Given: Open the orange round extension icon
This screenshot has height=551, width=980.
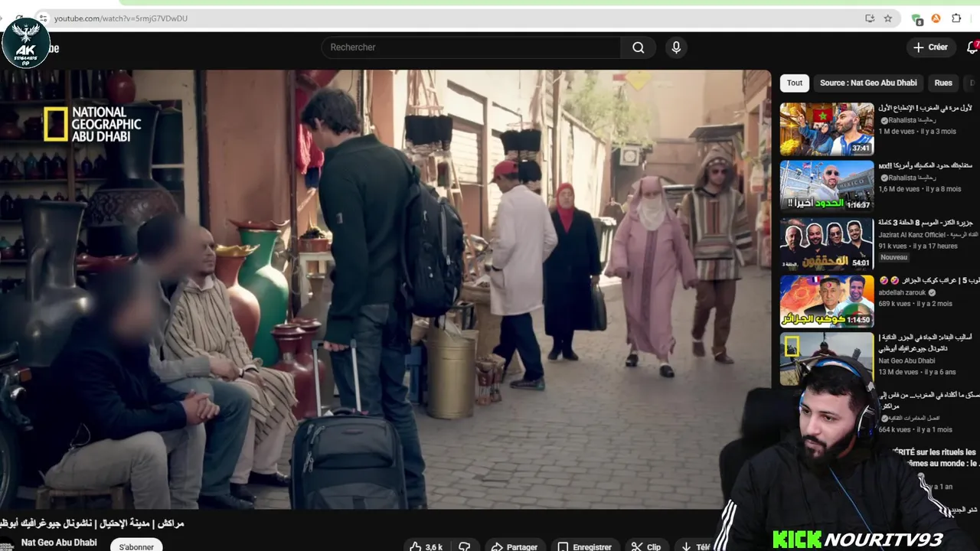Looking at the screenshot, I should [936, 18].
